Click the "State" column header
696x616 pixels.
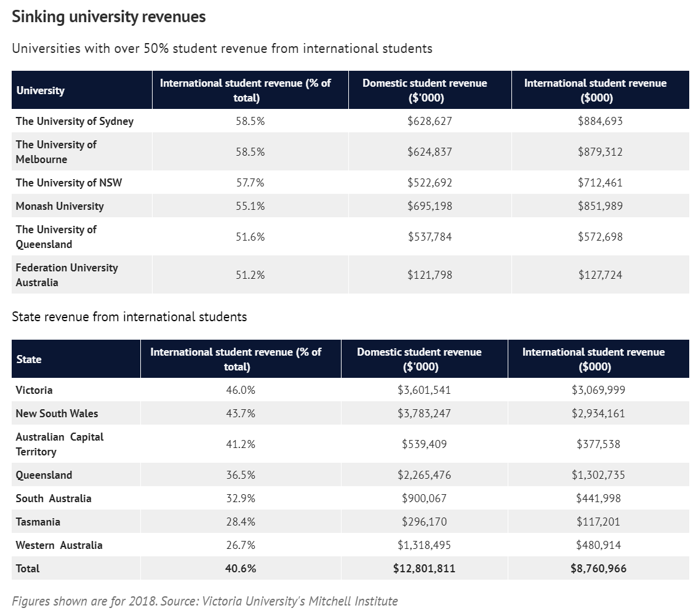pyautogui.click(x=29, y=359)
